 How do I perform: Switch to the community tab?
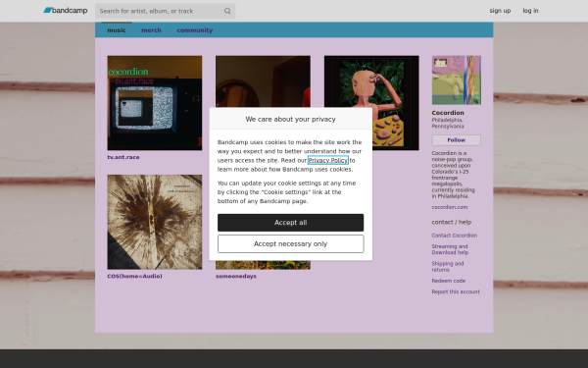pyautogui.click(x=195, y=30)
